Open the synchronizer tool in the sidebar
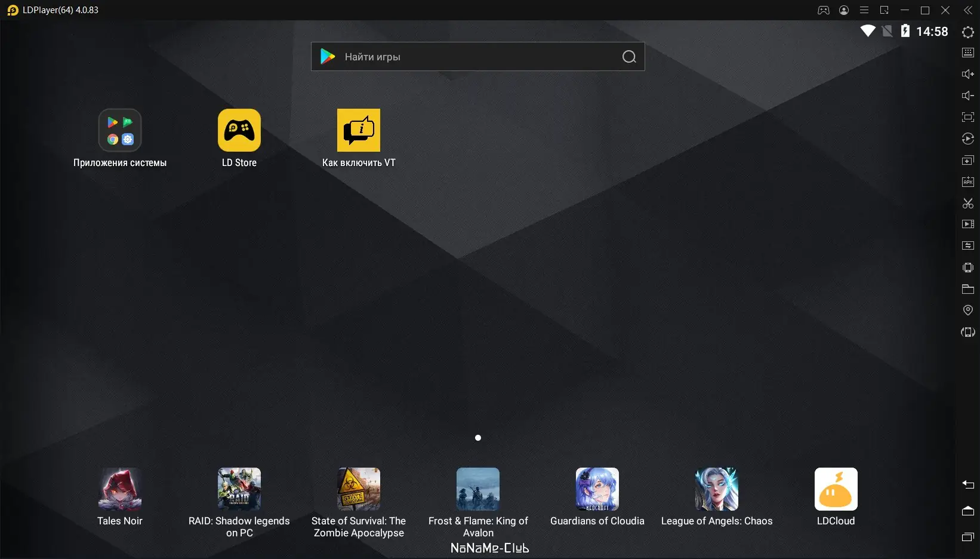Image resolution: width=980 pixels, height=559 pixels. click(968, 245)
